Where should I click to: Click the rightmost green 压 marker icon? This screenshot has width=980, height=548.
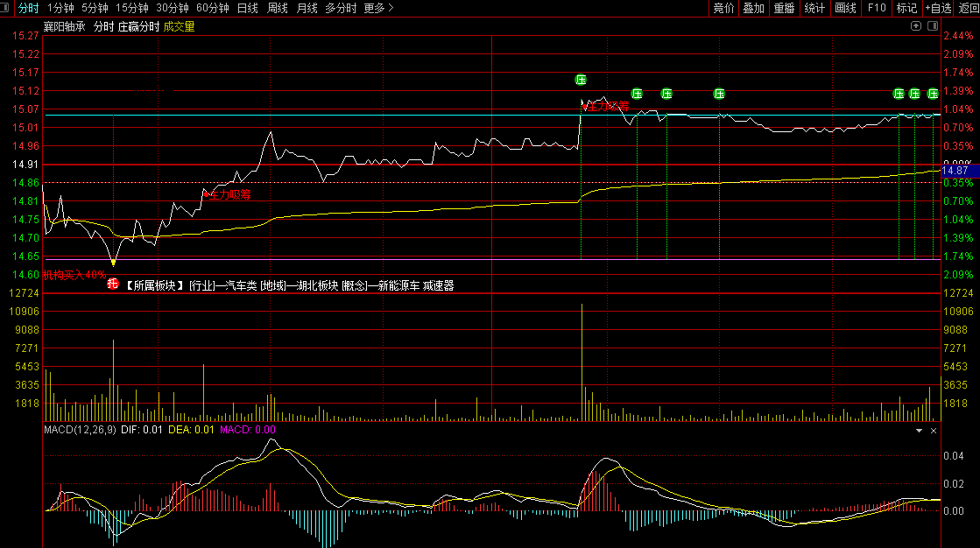coord(933,94)
